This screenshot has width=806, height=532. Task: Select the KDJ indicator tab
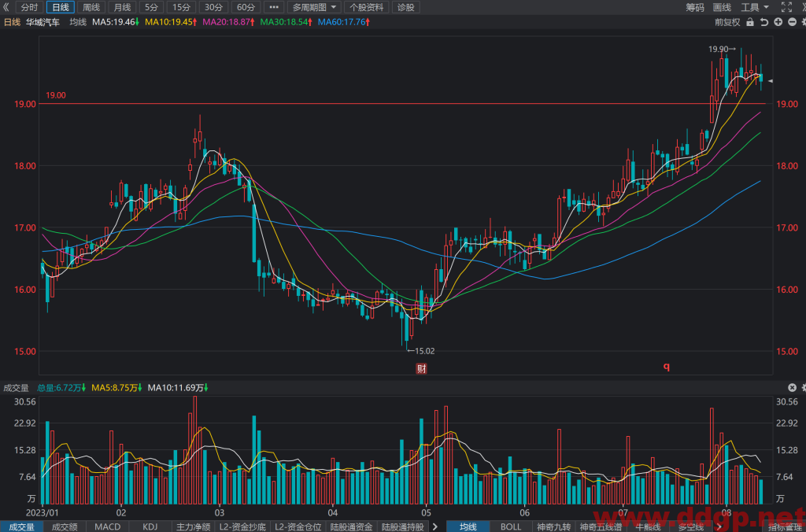click(x=150, y=526)
